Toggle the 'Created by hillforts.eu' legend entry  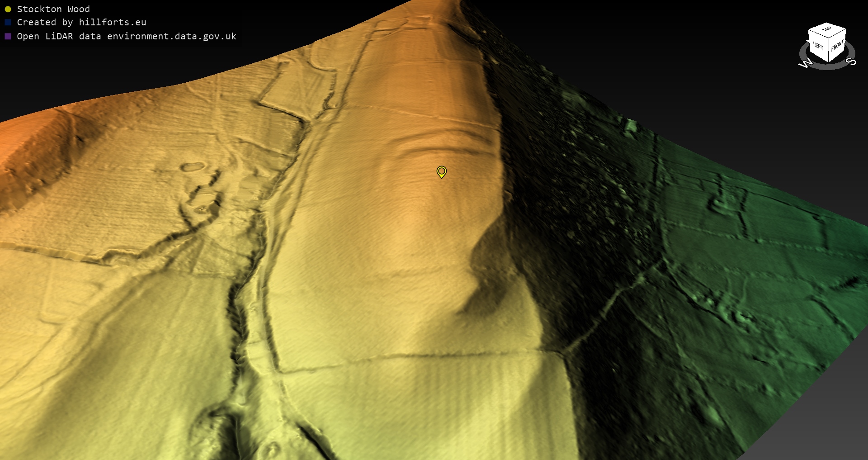(x=81, y=23)
